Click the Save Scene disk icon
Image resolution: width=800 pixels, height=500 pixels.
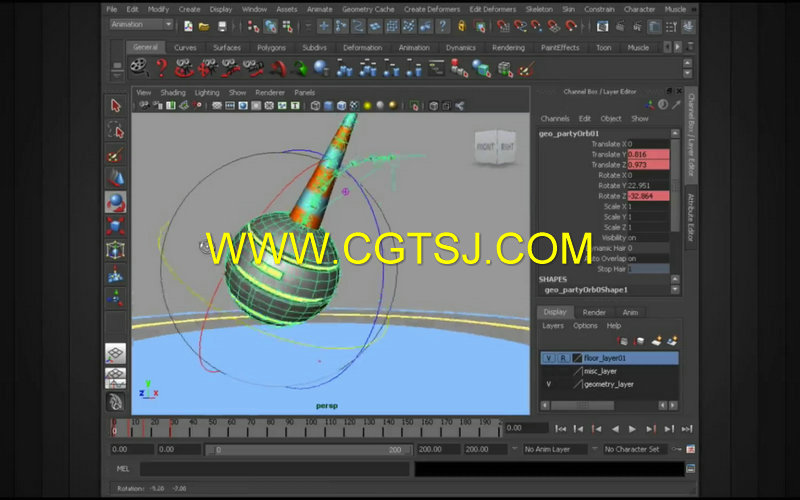[222, 26]
